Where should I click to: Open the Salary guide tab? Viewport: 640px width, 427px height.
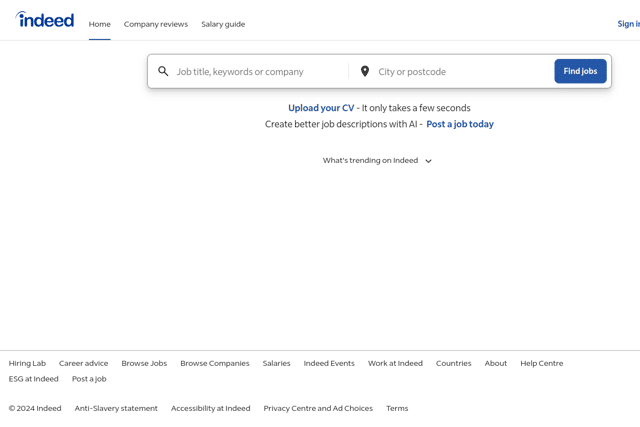pos(223,24)
